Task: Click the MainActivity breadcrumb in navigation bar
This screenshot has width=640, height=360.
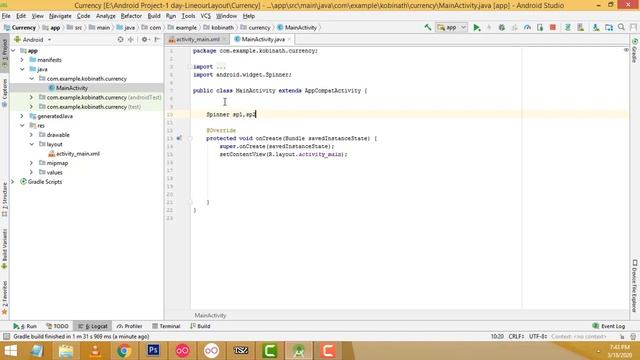Action: tap(297, 27)
